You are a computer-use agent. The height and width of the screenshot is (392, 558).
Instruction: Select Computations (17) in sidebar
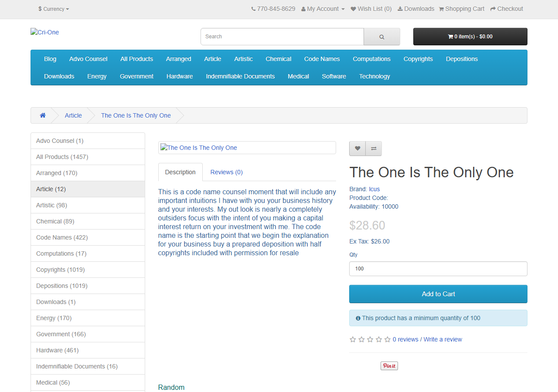(x=88, y=253)
